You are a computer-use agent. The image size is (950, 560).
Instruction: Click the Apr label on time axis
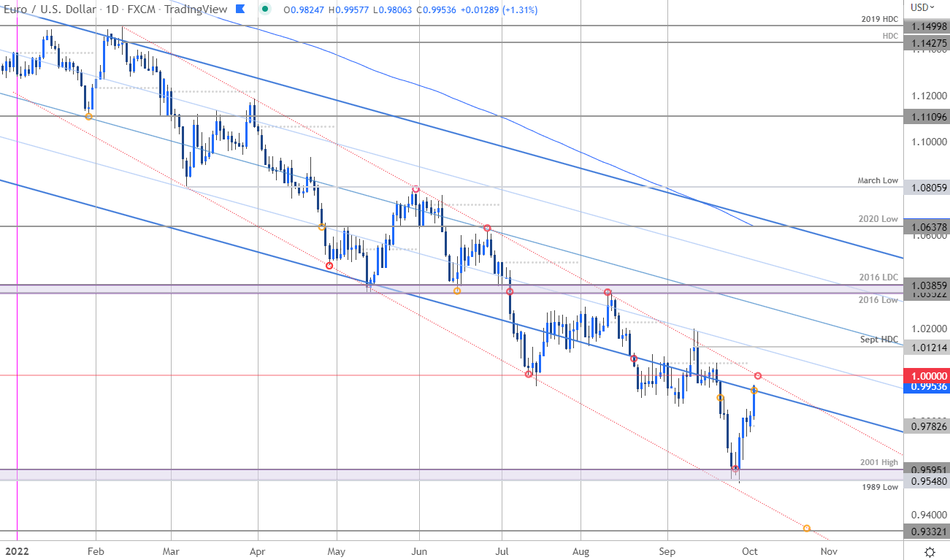point(258,551)
